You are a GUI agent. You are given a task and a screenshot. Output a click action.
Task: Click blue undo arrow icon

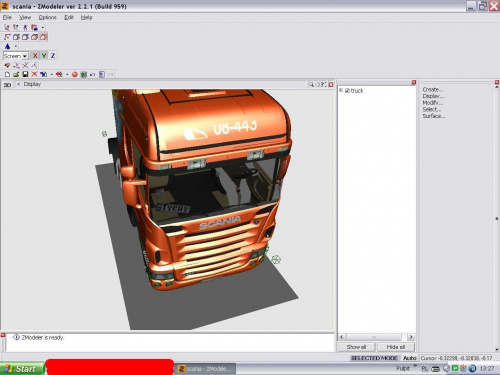click(93, 74)
